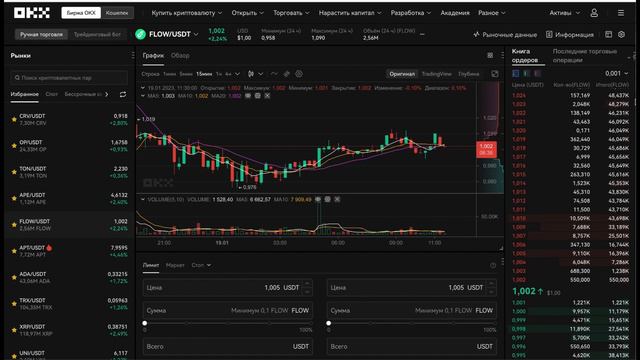Show bids-only order book view icon
This screenshot has height=360, width=640.
coord(527,73)
